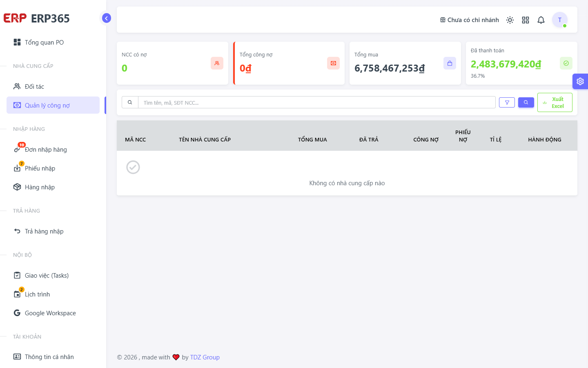The height and width of the screenshot is (368, 588).
Task: Click the 0₫ total debt value
Action: [x=245, y=68]
